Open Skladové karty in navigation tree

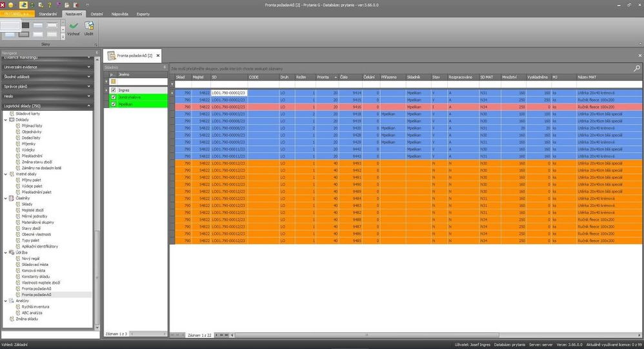tap(35, 114)
